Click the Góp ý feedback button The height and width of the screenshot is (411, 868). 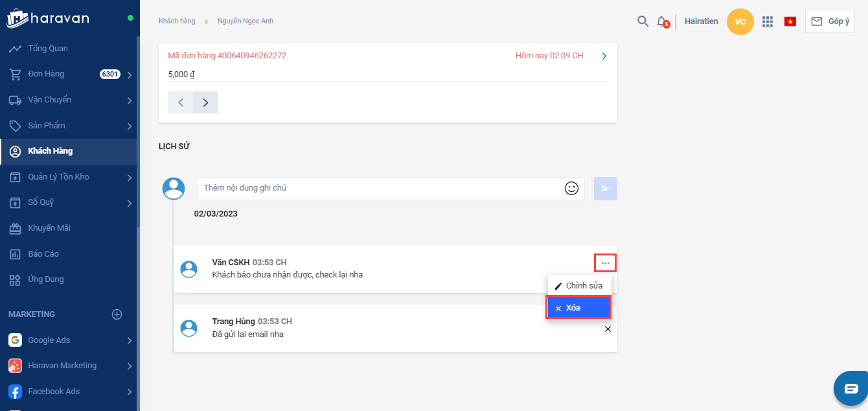tap(830, 21)
